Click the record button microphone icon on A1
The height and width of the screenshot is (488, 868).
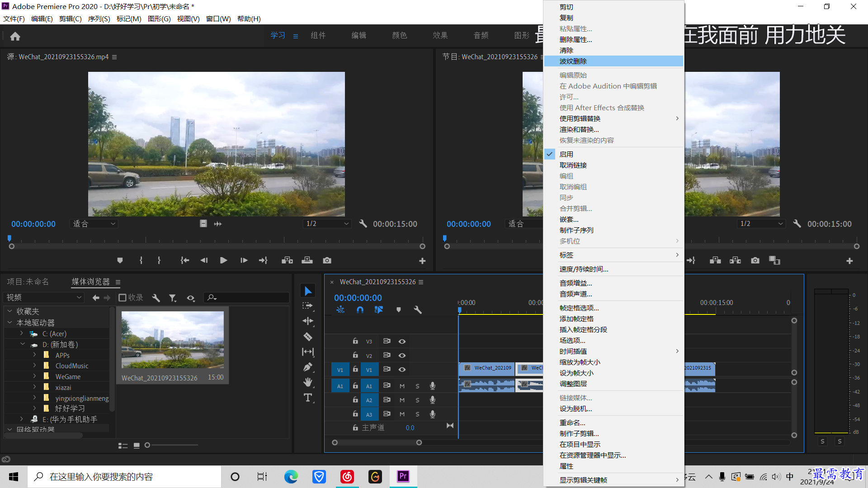(433, 385)
